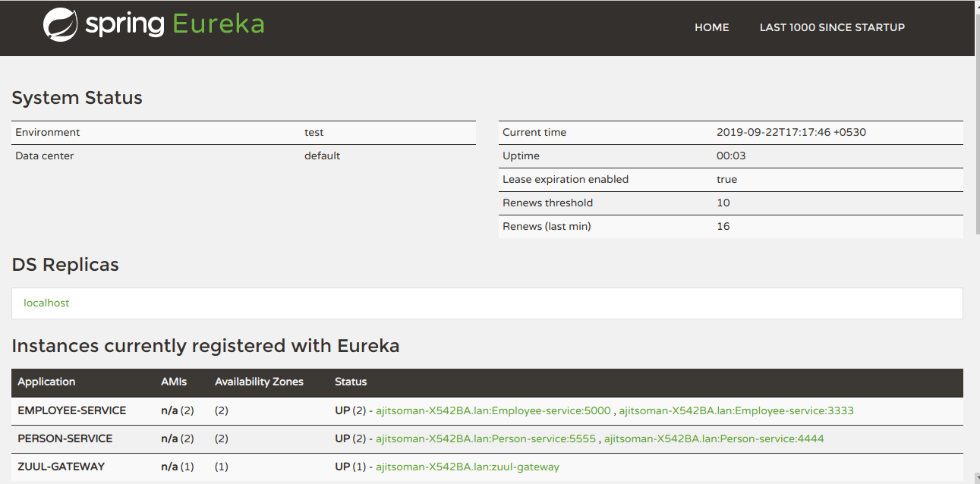Select the Uptime label
This screenshot has width=980, height=484.
tap(521, 156)
